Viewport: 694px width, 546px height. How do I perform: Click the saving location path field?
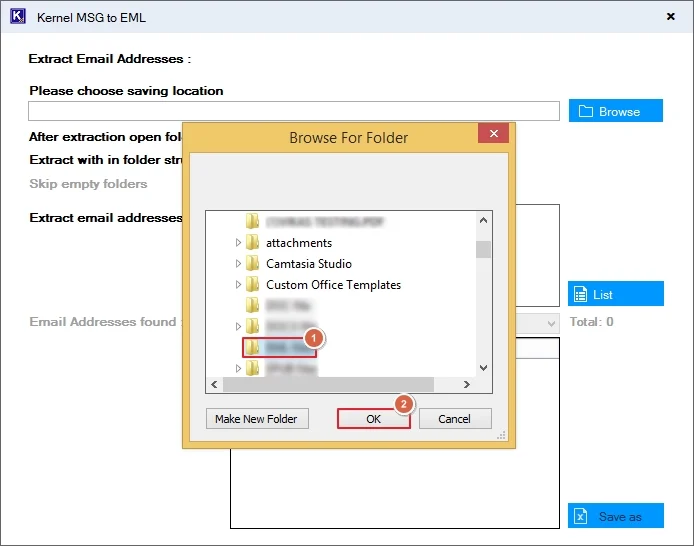tap(293, 111)
